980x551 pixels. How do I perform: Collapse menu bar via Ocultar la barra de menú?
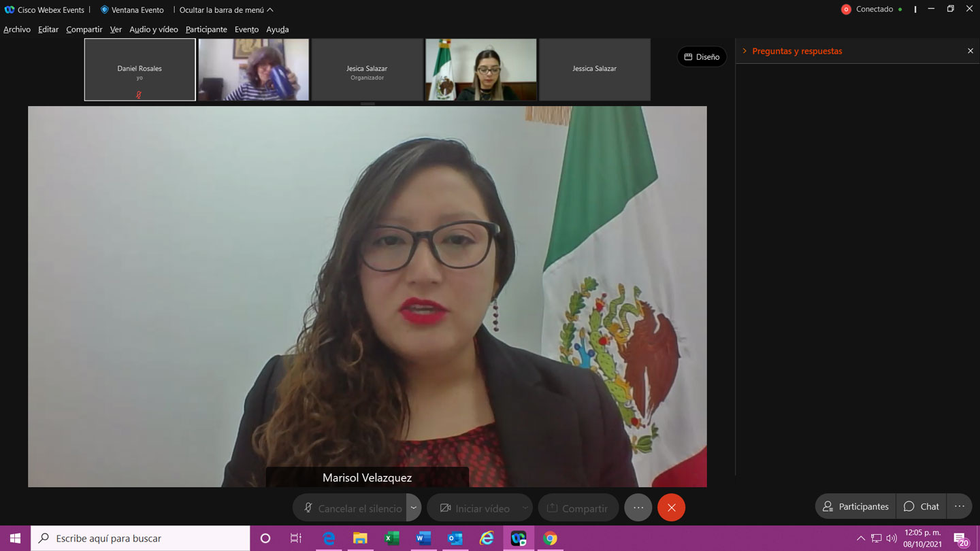coord(226,10)
